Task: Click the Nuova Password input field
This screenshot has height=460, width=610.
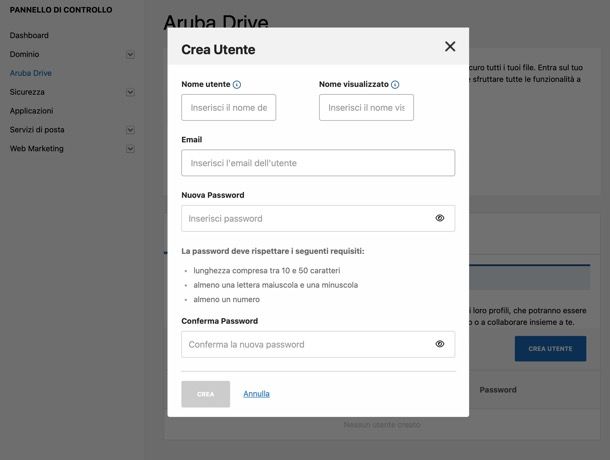Action: click(318, 218)
